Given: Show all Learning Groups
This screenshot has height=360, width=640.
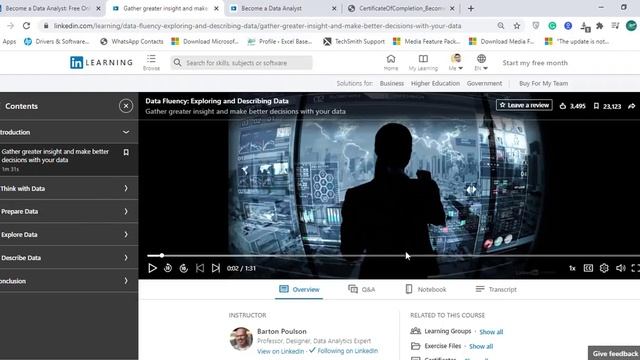Looking at the screenshot, I should [491, 332].
